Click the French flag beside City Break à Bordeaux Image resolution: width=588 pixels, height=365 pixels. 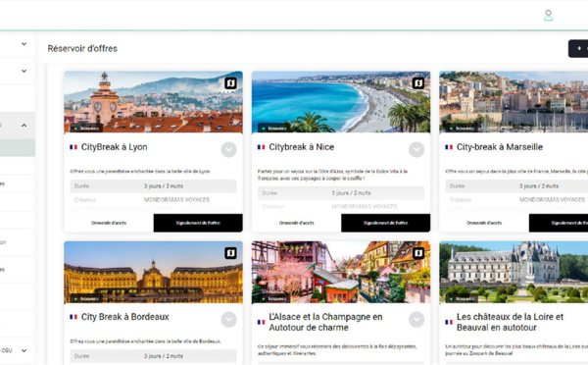(73, 317)
